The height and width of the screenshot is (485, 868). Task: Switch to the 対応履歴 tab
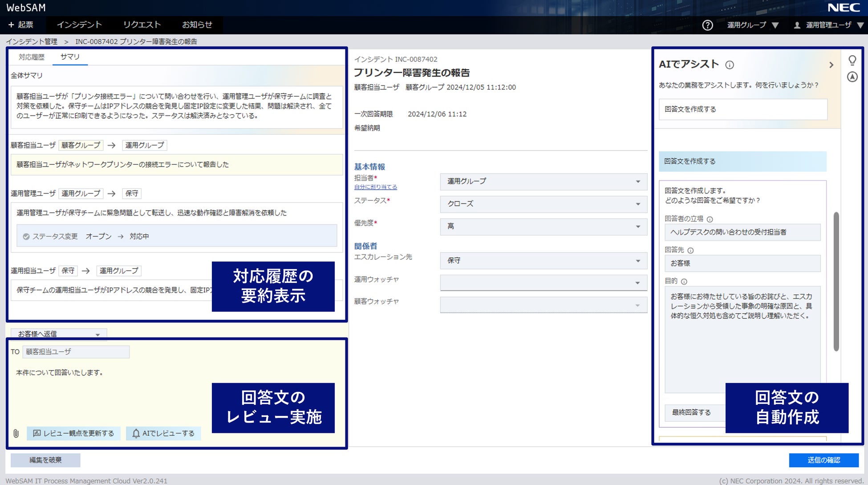[x=32, y=57]
